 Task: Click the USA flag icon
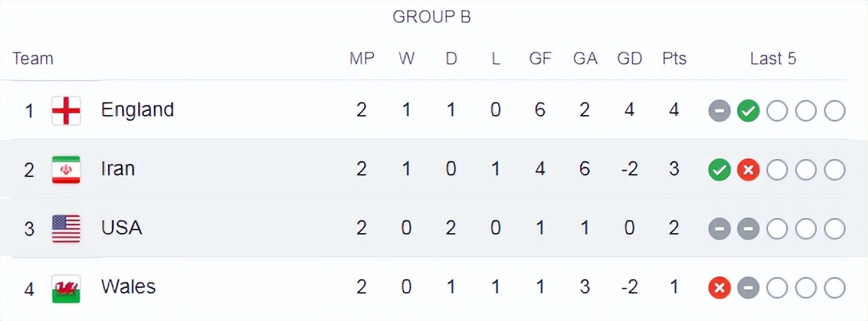66,229
